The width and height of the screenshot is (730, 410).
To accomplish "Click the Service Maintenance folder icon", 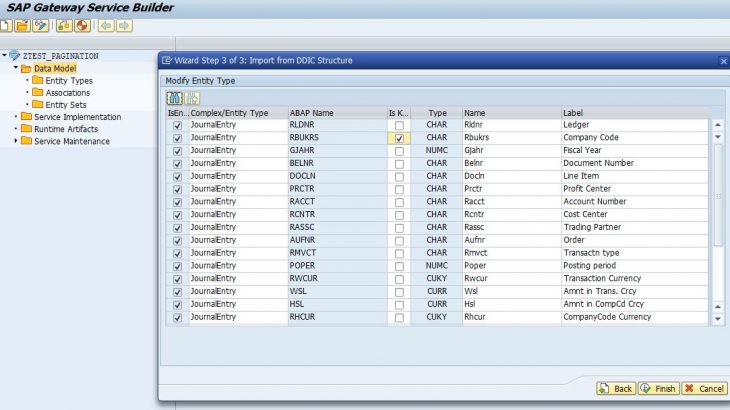I will coord(26,141).
